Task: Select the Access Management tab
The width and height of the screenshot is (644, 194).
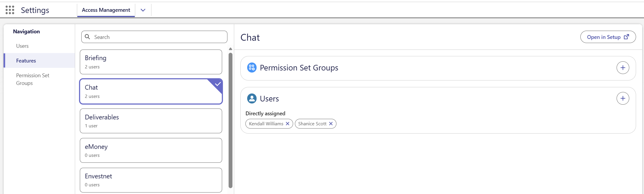Action: (x=106, y=10)
